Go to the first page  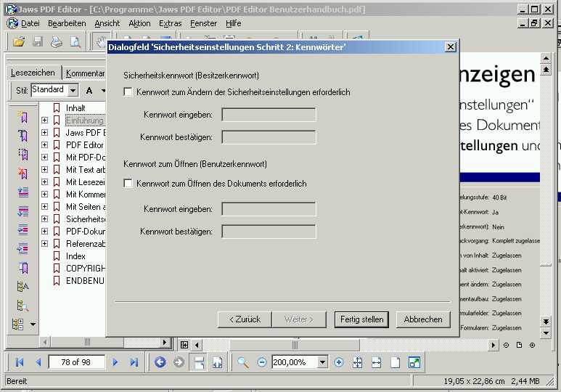20,362
